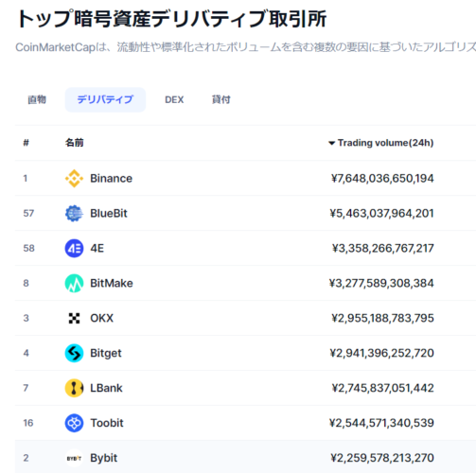
Task: Click the BlueBit logo icon
Action: [x=74, y=214]
